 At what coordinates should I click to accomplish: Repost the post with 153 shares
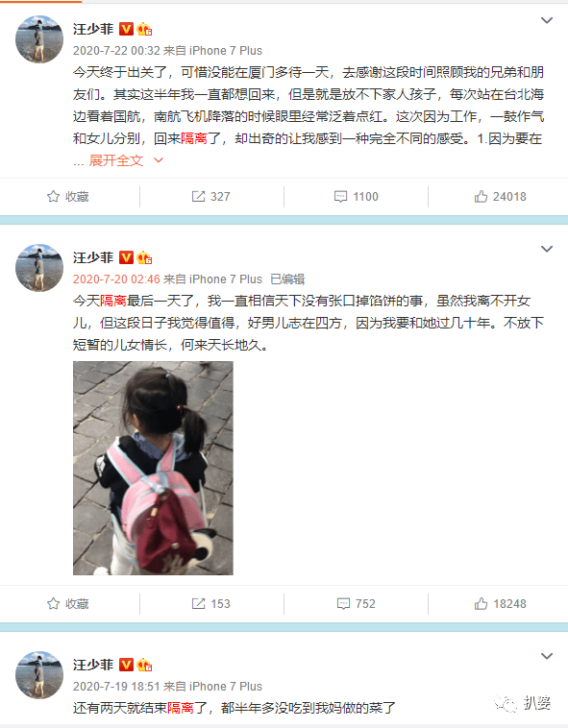point(210,603)
